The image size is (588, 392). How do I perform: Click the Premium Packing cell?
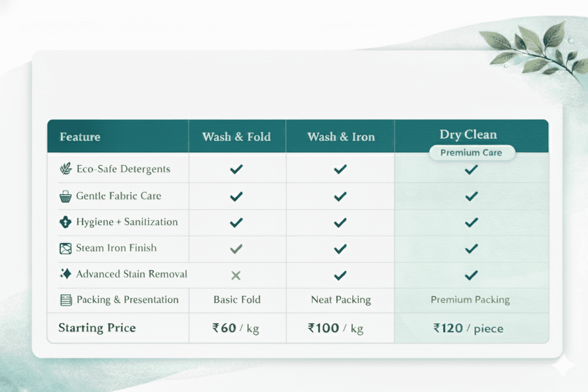pyautogui.click(x=470, y=300)
